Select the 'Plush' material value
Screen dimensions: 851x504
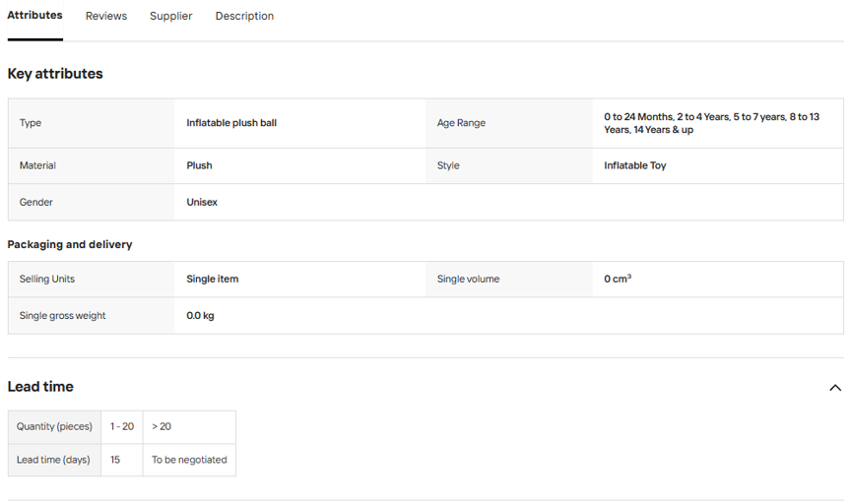coord(199,165)
